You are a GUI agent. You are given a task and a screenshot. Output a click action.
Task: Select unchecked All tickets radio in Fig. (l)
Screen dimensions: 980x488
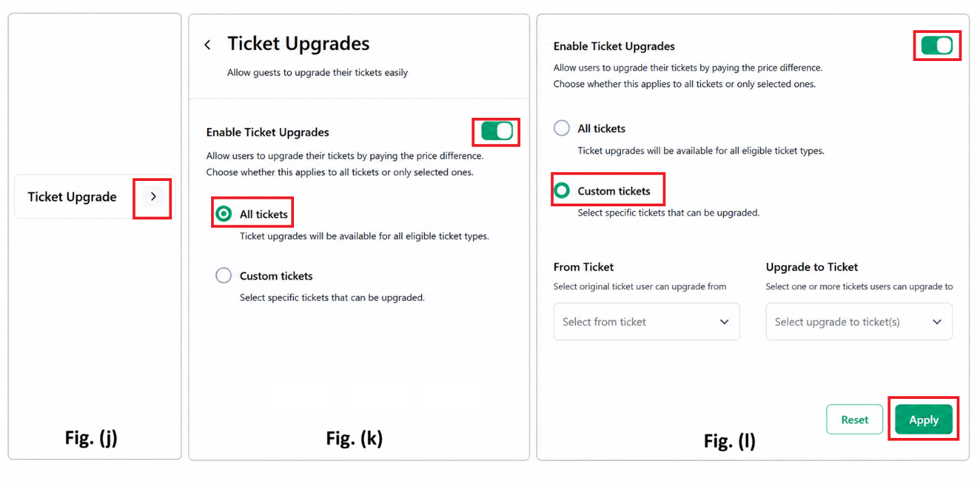coord(561,128)
